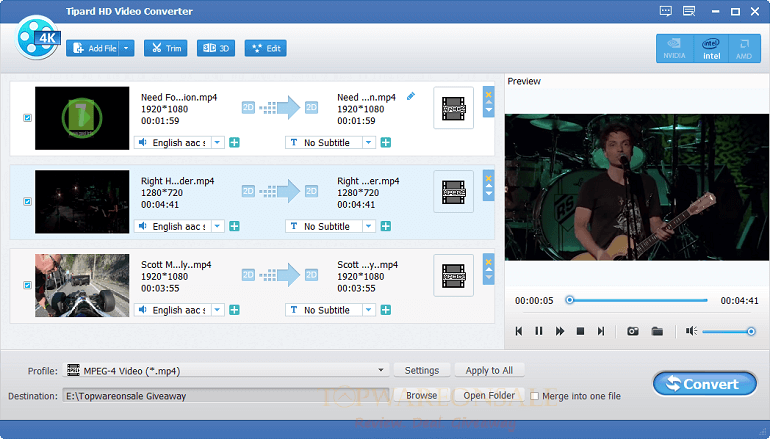
Task: Open output format icon for Scott M...ly..mp4
Action: (x=453, y=275)
